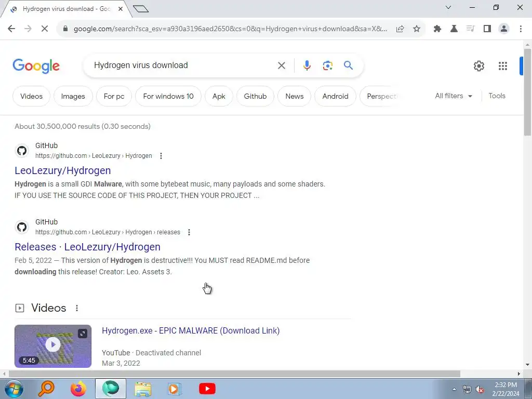
Task: Open more options for first GitHub result
Action: tap(161, 156)
